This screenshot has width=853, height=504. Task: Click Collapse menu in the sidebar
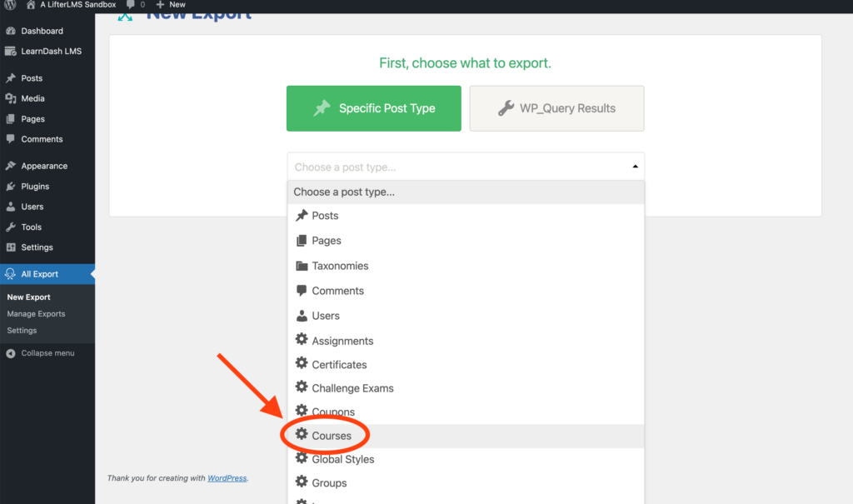click(47, 353)
